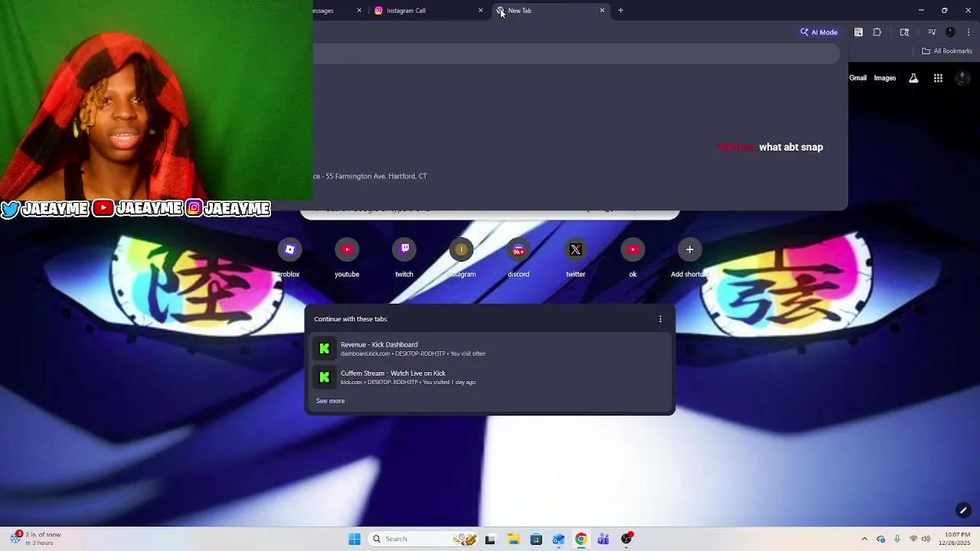This screenshot has width=980, height=551.
Task: Open 'Revenue - Kick Dashboard' tab suggestion
Action: 490,349
